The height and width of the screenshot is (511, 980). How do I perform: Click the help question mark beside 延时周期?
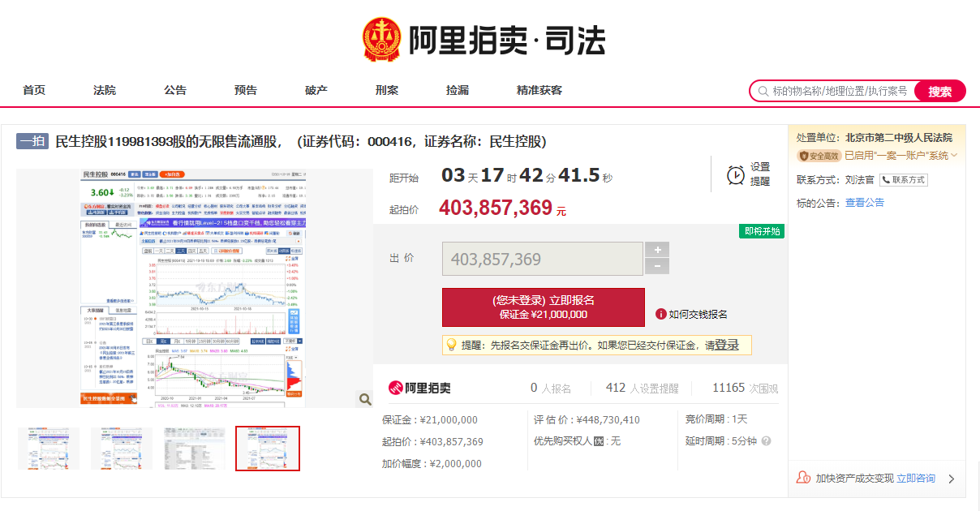[766, 441]
